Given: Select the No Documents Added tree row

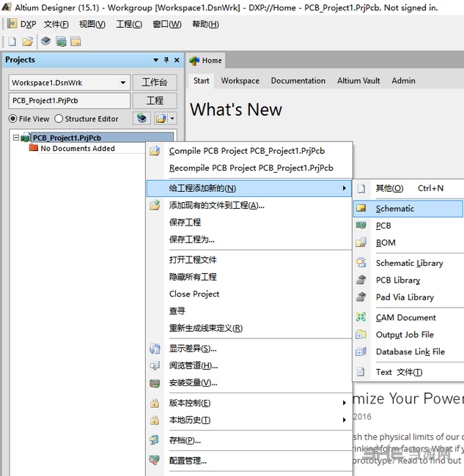Looking at the screenshot, I should 78,149.
